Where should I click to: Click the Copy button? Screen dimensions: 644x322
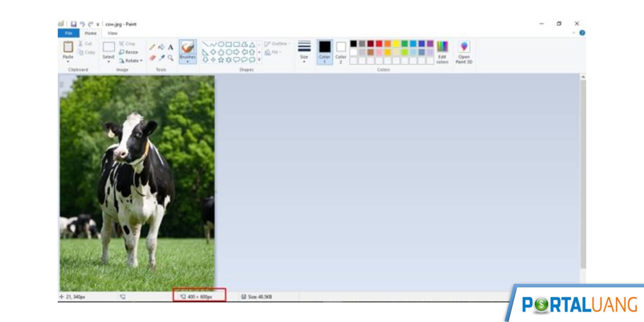[x=86, y=52]
